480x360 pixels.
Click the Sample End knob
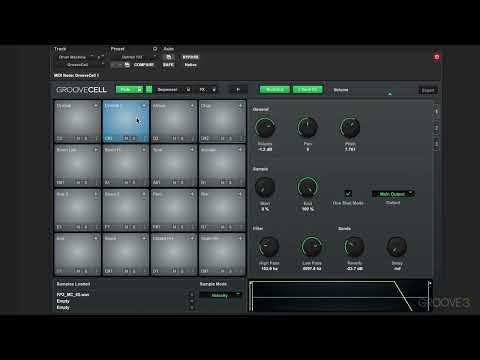click(307, 187)
